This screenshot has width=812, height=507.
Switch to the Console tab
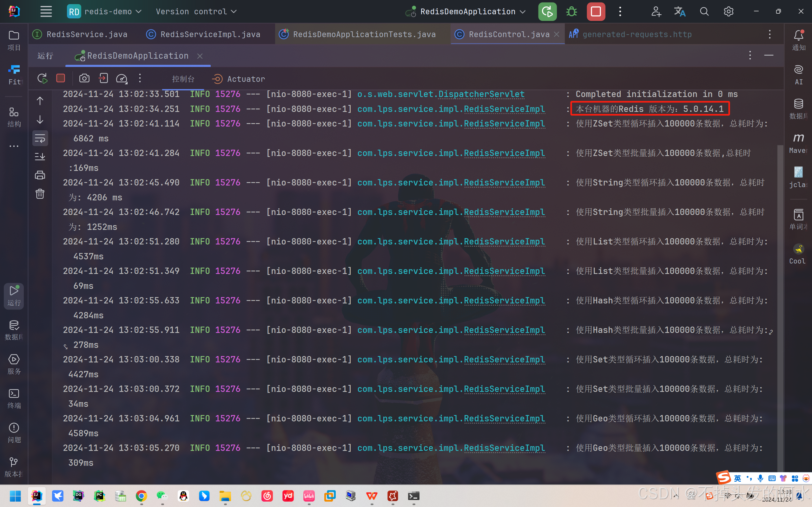pos(183,79)
